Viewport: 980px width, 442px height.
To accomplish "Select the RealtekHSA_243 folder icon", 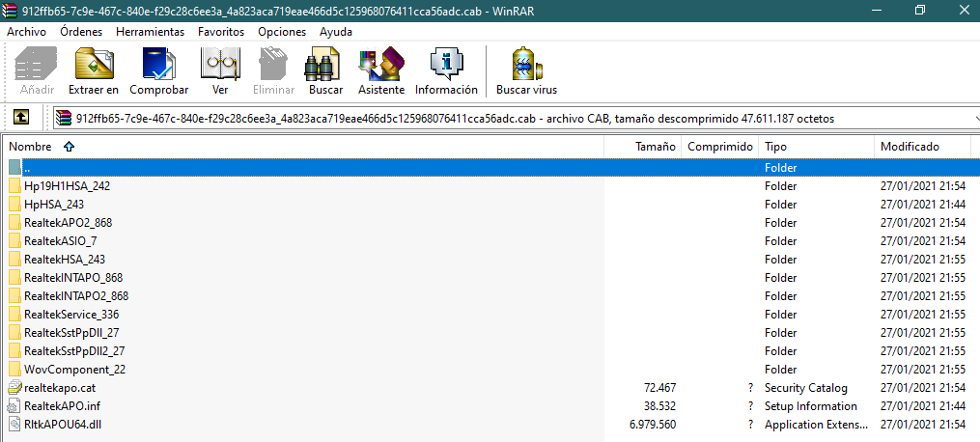I will point(15,259).
